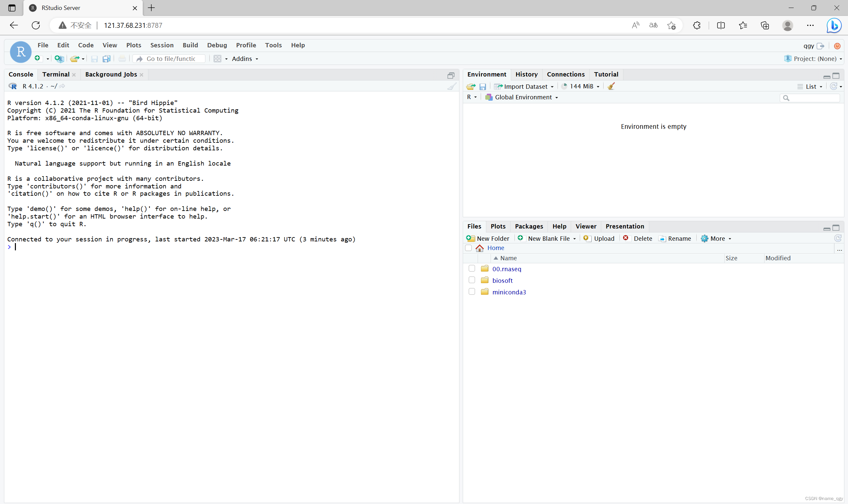The image size is (848, 504).
Task: Close the Terminal tab
Action: [74, 75]
